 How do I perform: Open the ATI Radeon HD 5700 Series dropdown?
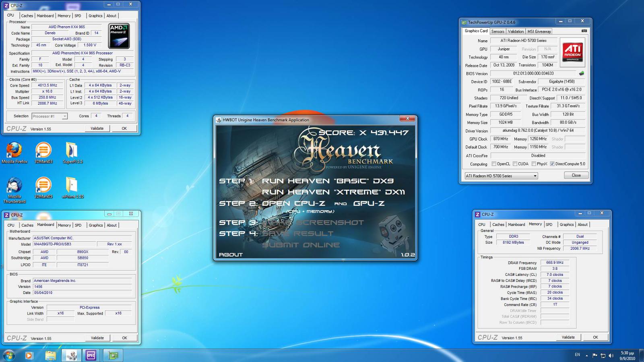pos(501,176)
